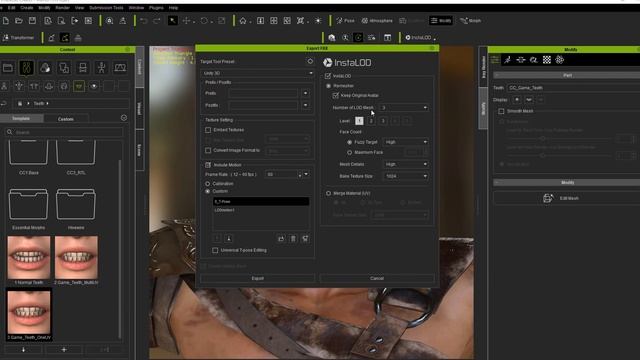Open the Postfix dropdown arrow
This screenshot has height=360, width=640.
point(305,105)
